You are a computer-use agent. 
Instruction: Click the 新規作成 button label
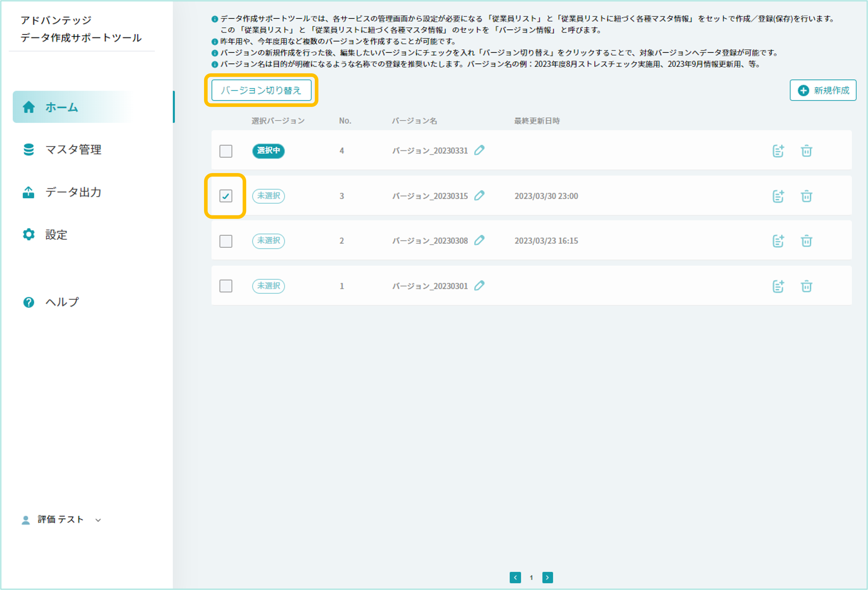(x=832, y=90)
